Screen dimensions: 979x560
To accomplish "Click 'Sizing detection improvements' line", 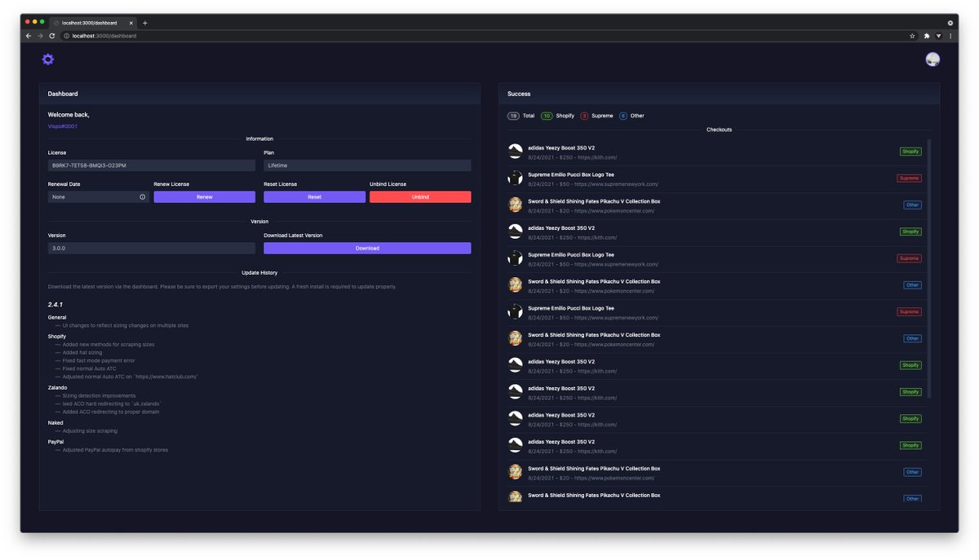I will [100, 395].
